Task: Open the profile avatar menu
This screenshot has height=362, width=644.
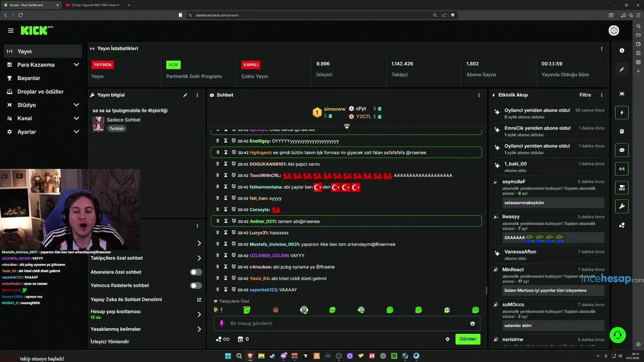Action: (614, 31)
